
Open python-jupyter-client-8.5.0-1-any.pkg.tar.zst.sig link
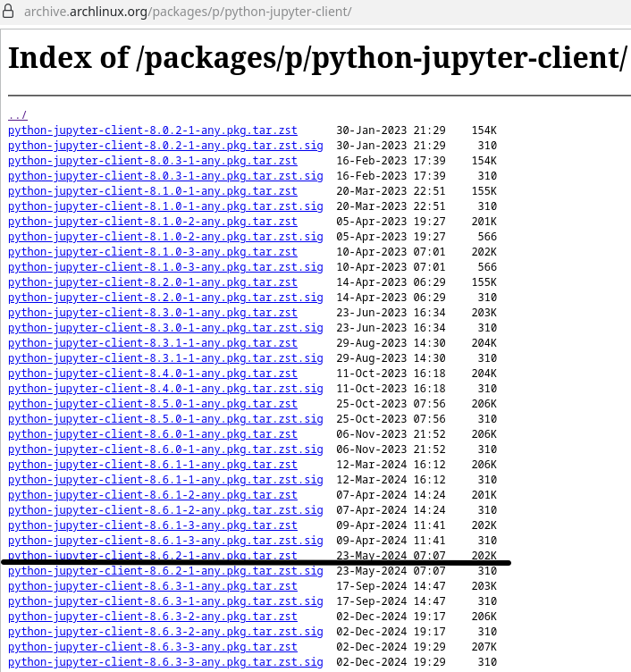(165, 419)
